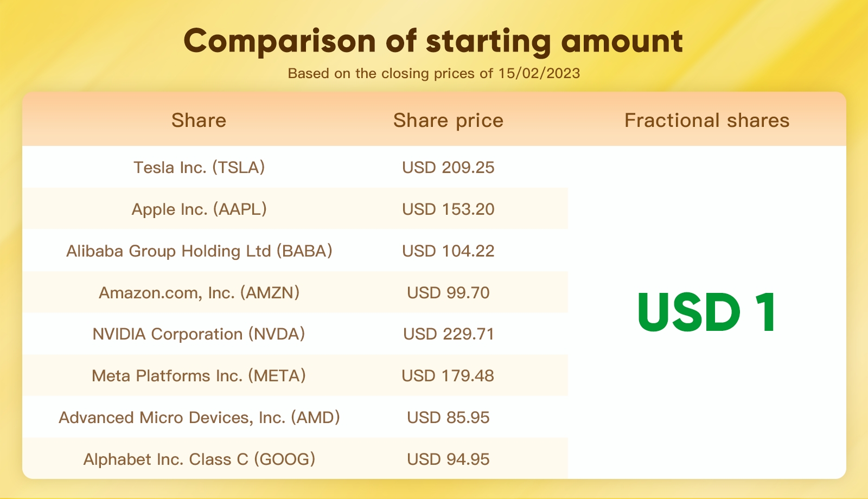Viewport: 868px width, 499px height.
Task: Click Alibaba Group Holding Ltd (BABA)
Action: tap(199, 251)
